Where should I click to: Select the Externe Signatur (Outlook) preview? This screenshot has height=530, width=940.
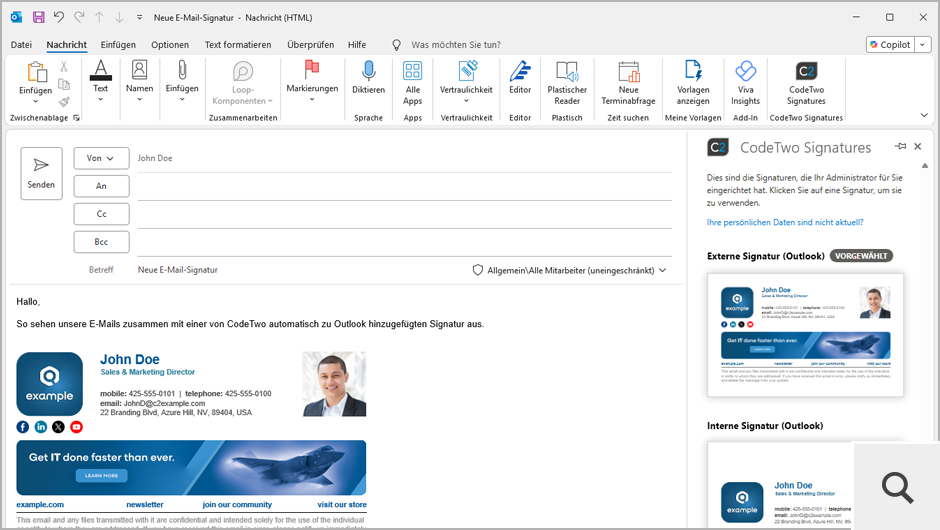[805, 335]
